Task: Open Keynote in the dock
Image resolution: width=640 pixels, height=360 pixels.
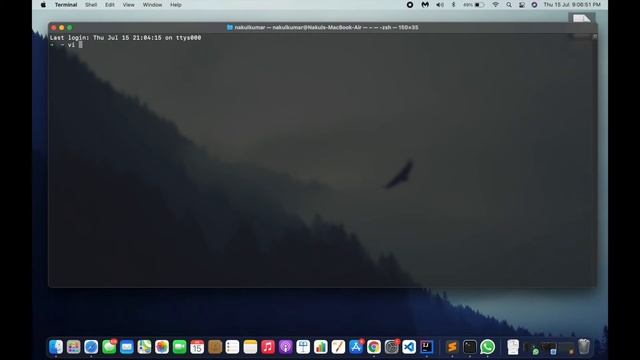Action: [303, 347]
